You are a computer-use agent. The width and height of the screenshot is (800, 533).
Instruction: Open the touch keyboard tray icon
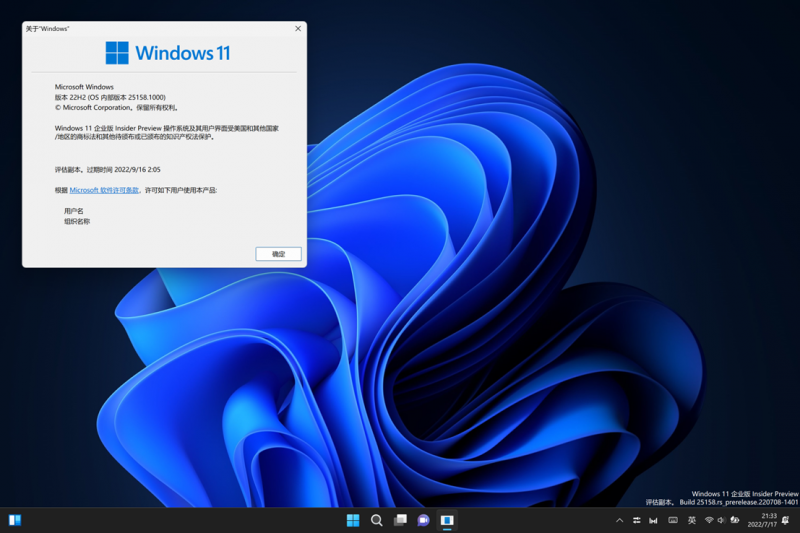(x=673, y=520)
